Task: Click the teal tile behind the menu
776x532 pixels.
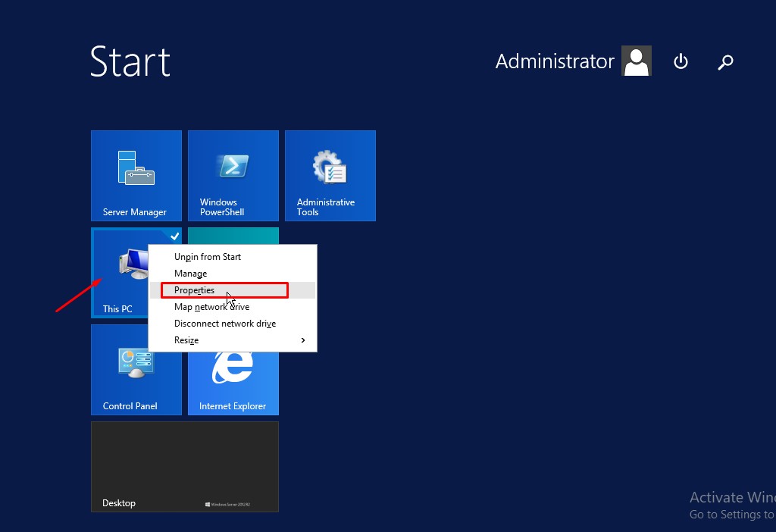Action: [233, 236]
